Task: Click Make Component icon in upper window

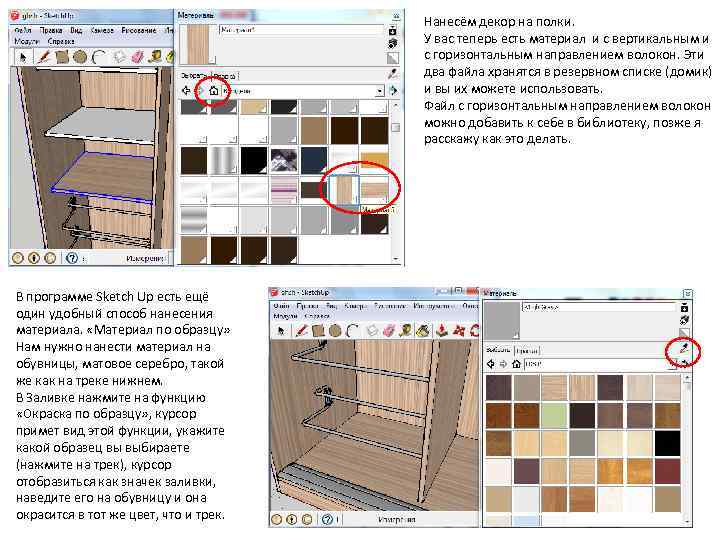Action: point(119,57)
